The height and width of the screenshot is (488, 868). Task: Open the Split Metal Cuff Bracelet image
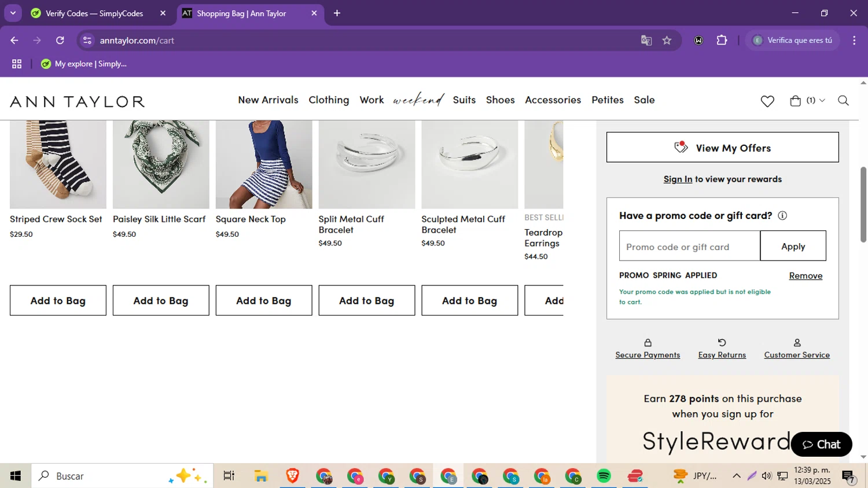tap(367, 164)
